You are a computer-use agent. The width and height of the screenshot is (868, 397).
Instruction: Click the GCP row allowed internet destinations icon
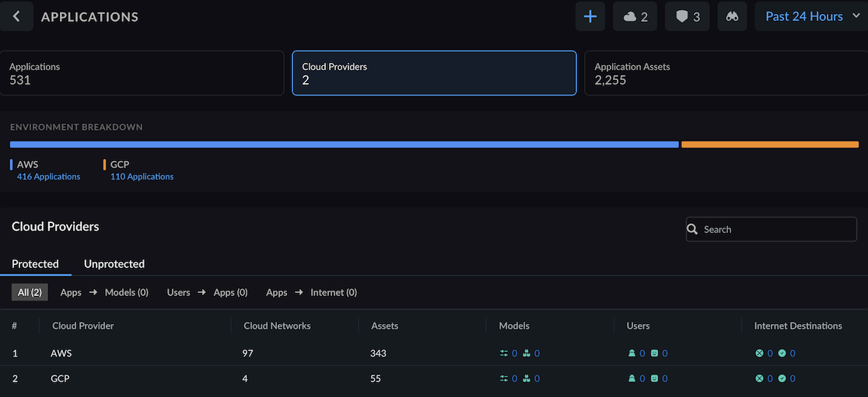[782, 378]
